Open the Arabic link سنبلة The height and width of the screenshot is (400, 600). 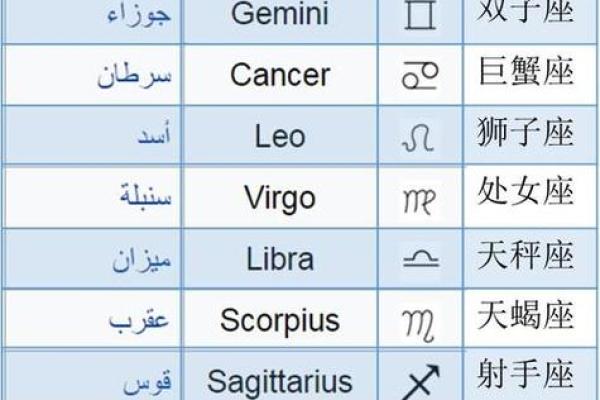point(145,195)
